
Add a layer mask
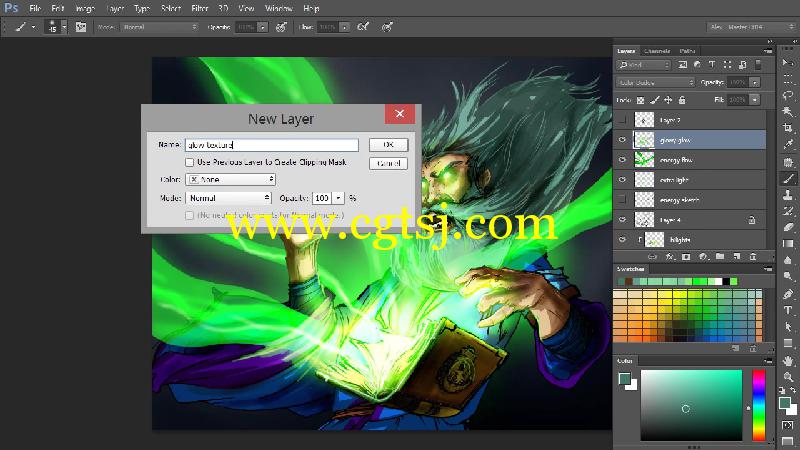686,257
